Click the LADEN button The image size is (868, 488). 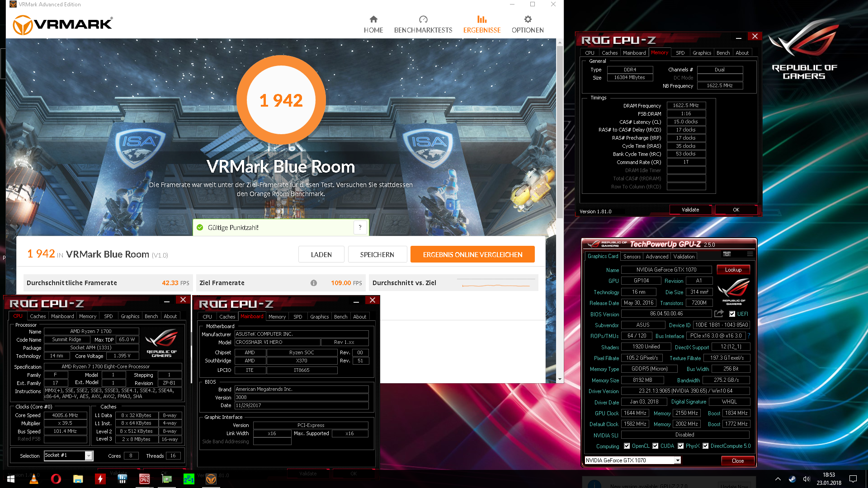pos(321,254)
